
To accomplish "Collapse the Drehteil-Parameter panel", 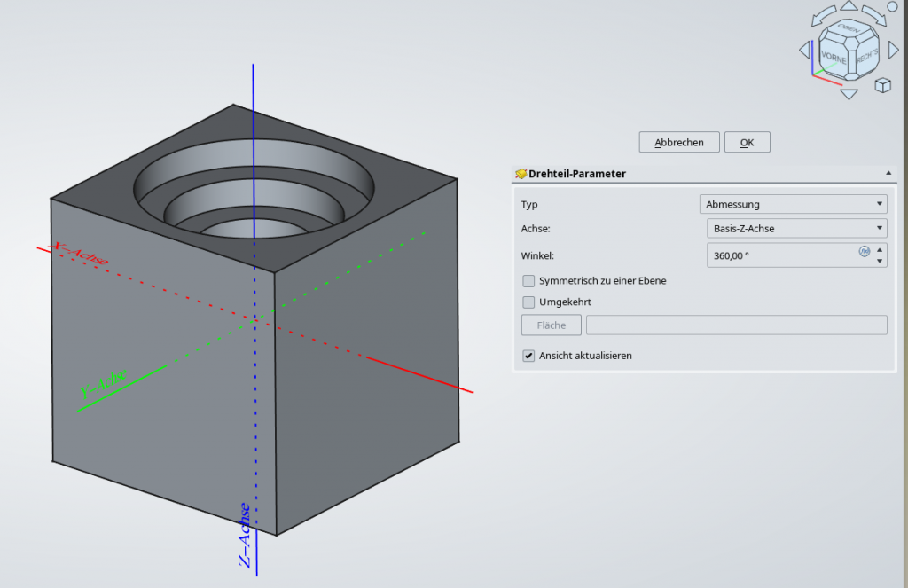I will click(888, 174).
